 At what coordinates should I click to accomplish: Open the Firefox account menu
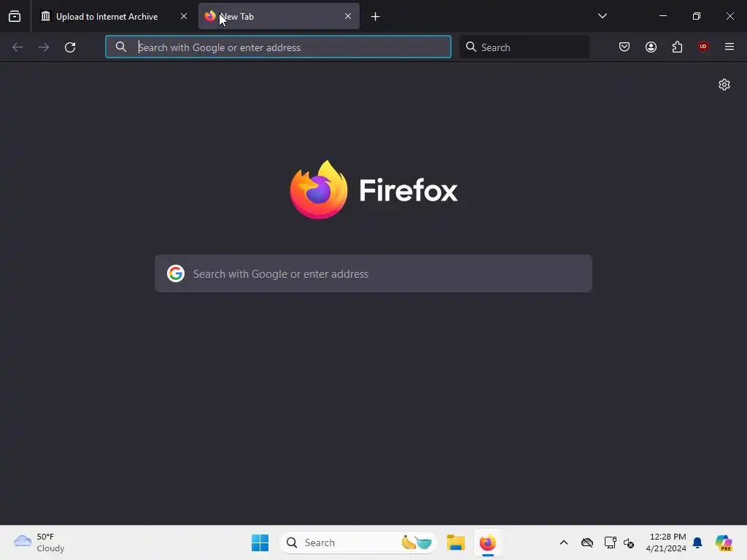pos(651,47)
